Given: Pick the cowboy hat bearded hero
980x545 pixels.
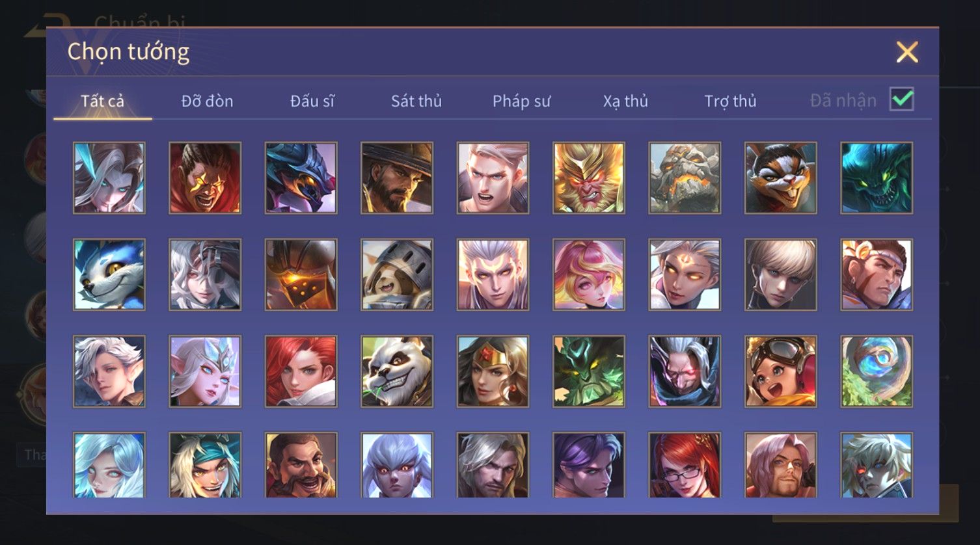Looking at the screenshot, I should point(397,178).
